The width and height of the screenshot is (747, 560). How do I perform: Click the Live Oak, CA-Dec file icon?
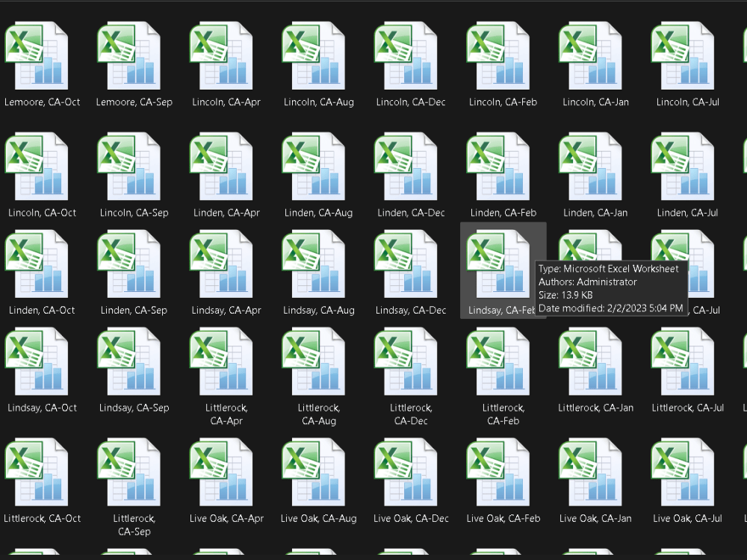(406, 473)
